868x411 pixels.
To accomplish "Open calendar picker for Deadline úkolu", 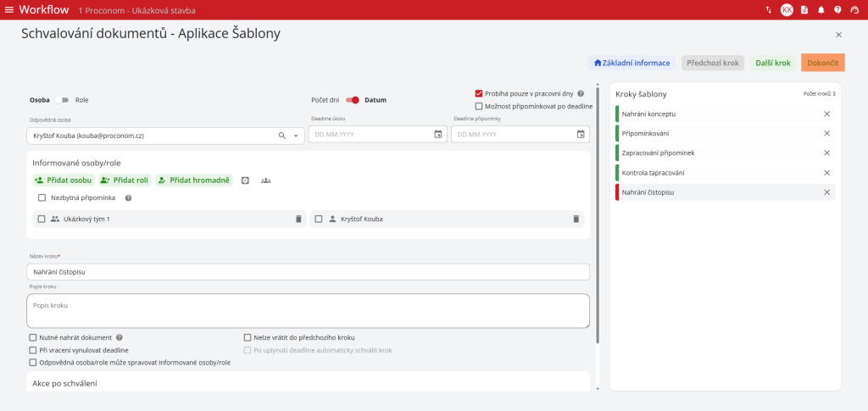I will coord(438,135).
